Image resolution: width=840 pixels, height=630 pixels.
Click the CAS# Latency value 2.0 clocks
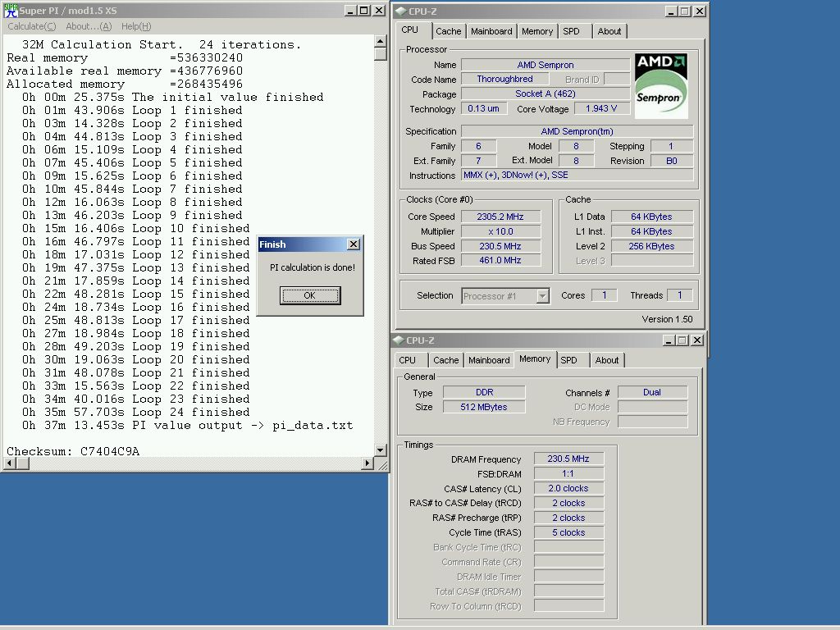coord(568,488)
